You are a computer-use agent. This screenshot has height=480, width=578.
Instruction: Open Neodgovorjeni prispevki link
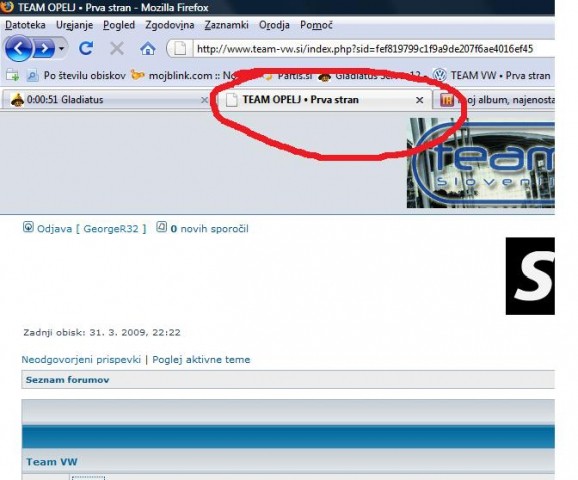[81, 359]
